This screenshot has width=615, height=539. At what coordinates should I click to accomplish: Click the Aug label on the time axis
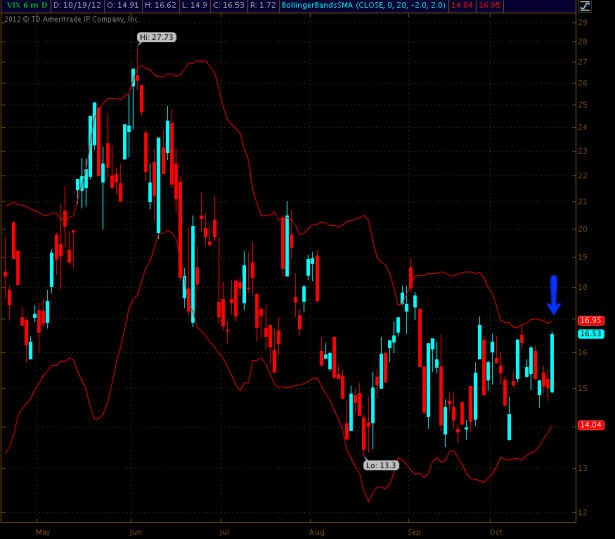tap(317, 531)
